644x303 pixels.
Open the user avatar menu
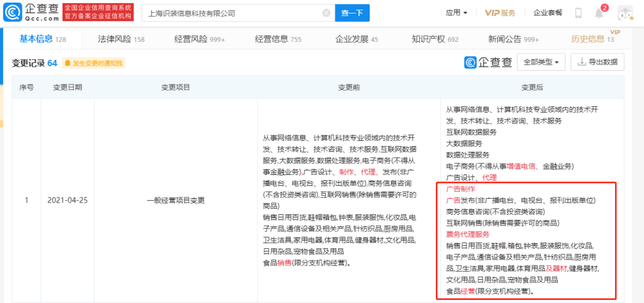tap(625, 13)
